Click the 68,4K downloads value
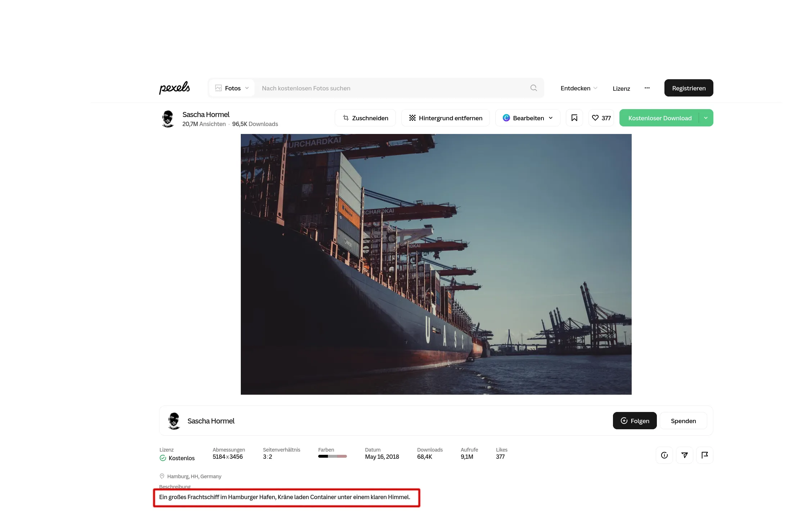This screenshot has width=812, height=511. [x=424, y=457]
